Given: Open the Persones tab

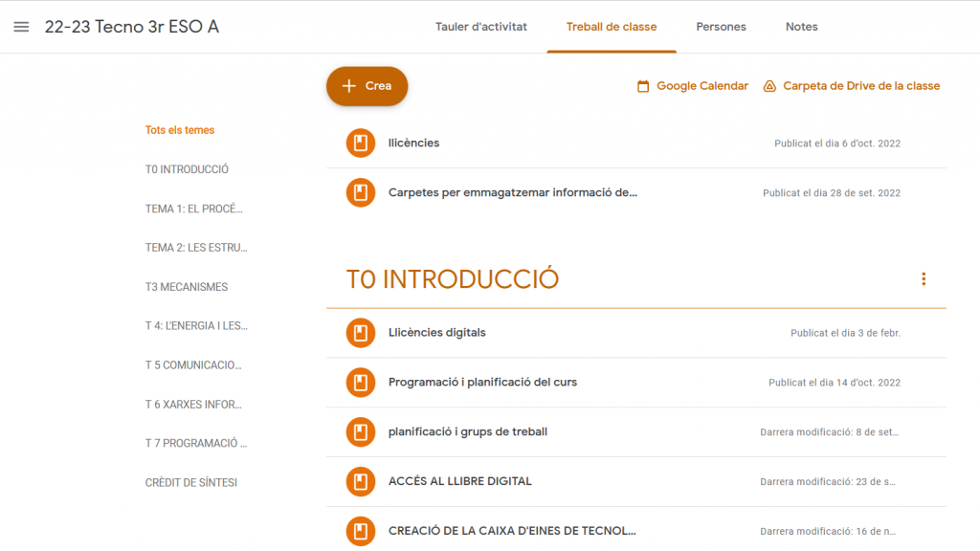Looking at the screenshot, I should coord(721,27).
